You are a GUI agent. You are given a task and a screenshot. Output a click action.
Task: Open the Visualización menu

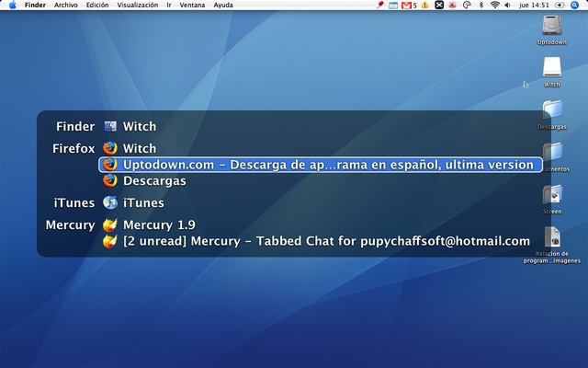[137, 5]
